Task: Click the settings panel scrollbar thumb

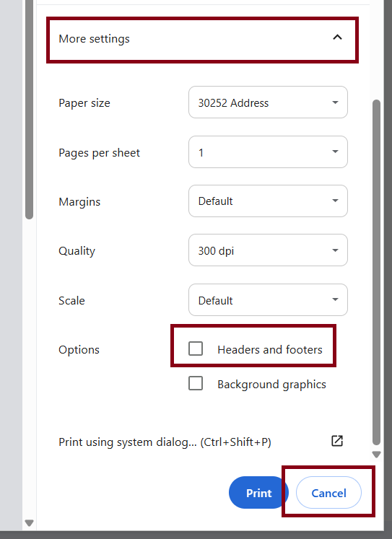Action: pos(377,272)
